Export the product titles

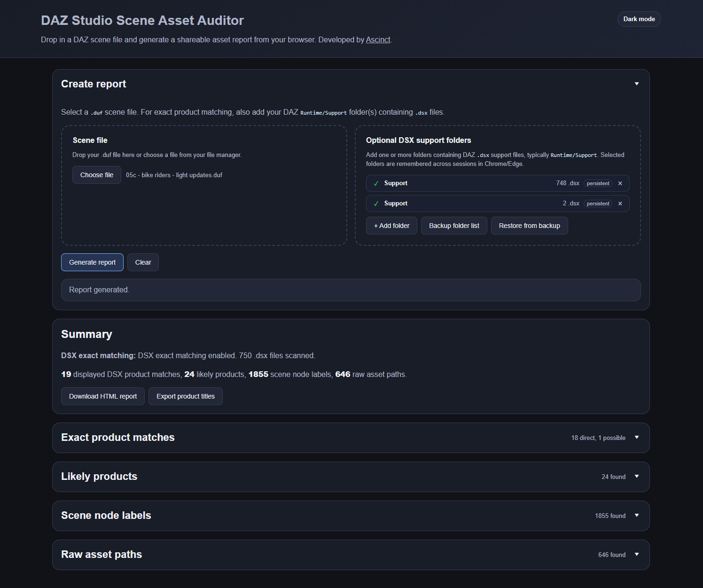coord(186,396)
